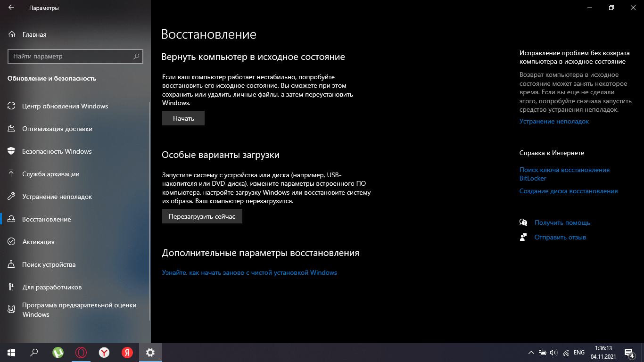Open the Windows Start button
This screenshot has height=362, width=644.
[x=11, y=353]
